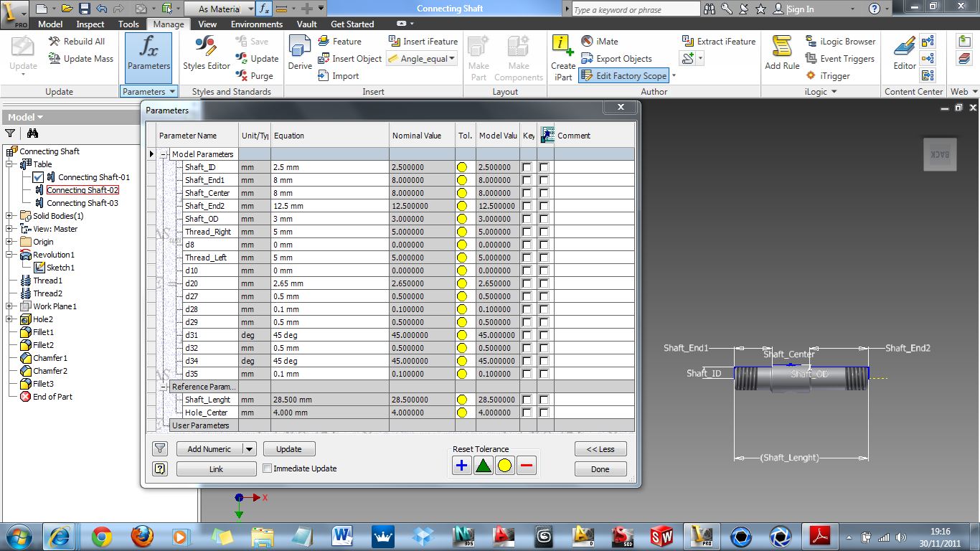This screenshot has width=980, height=551.
Task: Click the binoculars find icon in browser
Action: coord(32,133)
